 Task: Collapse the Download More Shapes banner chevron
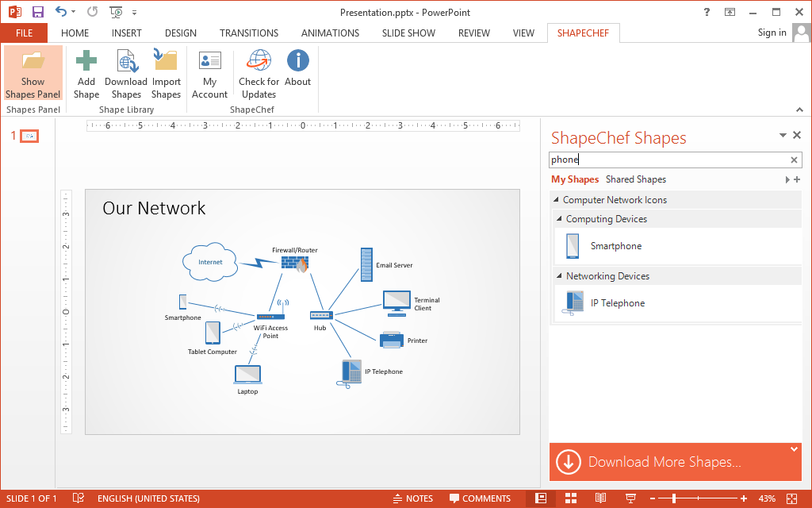click(x=794, y=449)
